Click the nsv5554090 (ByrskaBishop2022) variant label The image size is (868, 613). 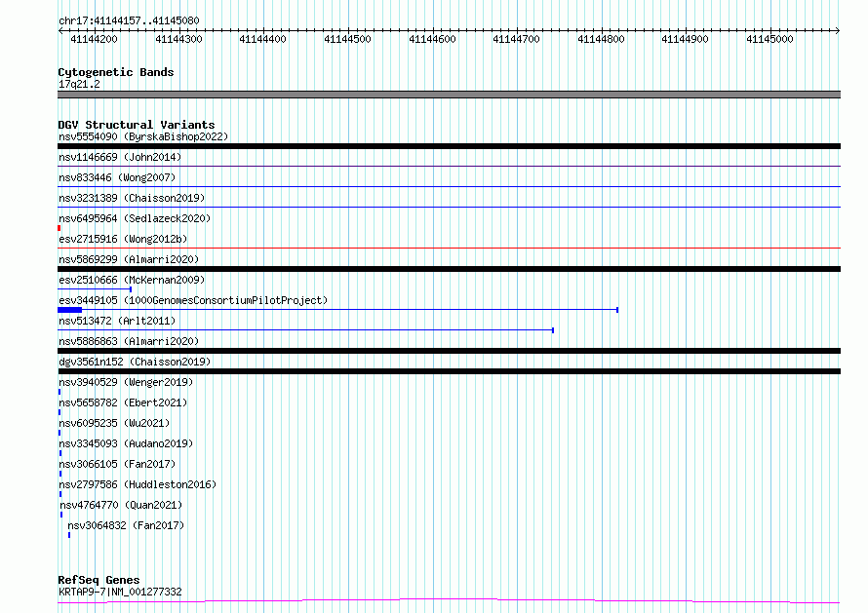(x=143, y=136)
